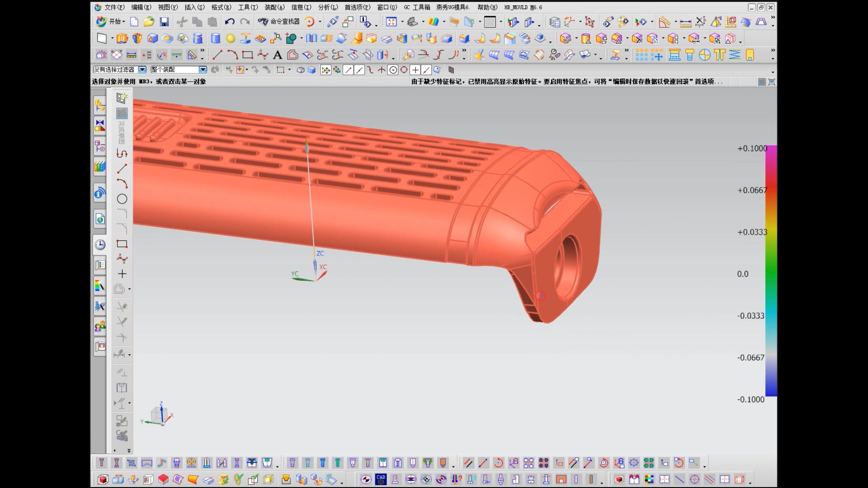Click the Fit view icon
Viewport: 868px width, 488px height.
point(392,22)
